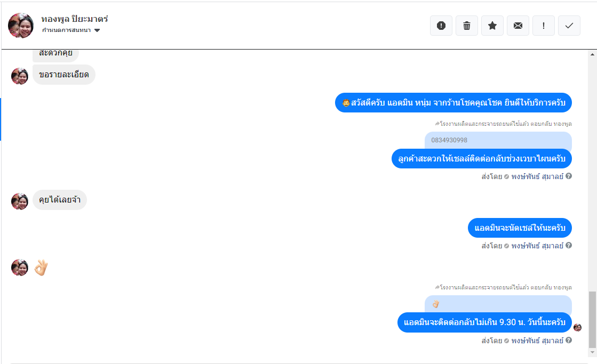Mark conversation unread with envelope icon
Screen dimensions: 597x364
518,26
